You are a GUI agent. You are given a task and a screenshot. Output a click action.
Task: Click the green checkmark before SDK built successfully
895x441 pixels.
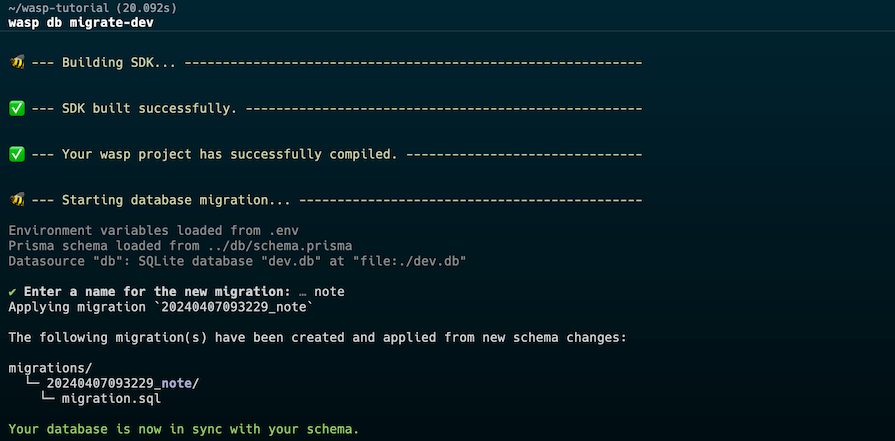coord(17,108)
